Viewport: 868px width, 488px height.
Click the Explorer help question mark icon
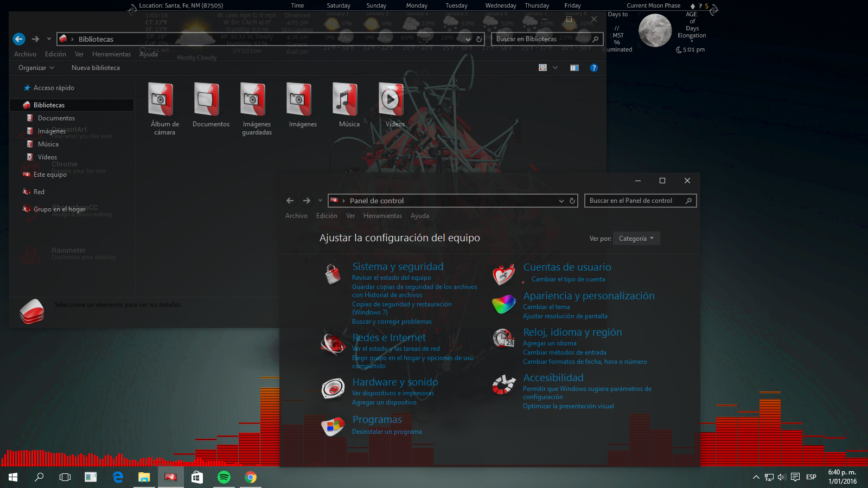pos(593,68)
